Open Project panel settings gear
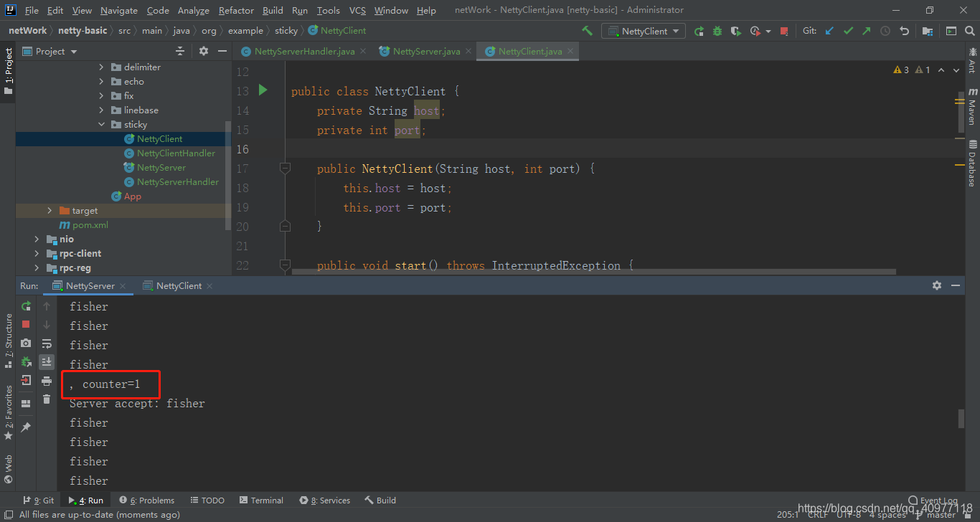The height and width of the screenshot is (522, 980). pos(204,51)
